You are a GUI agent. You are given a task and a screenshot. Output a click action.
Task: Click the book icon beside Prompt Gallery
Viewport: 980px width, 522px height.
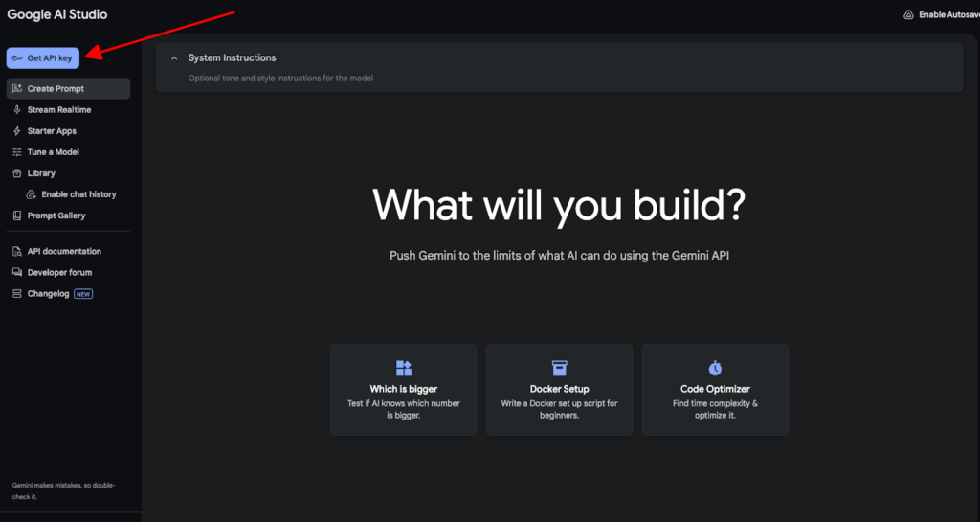(x=17, y=216)
